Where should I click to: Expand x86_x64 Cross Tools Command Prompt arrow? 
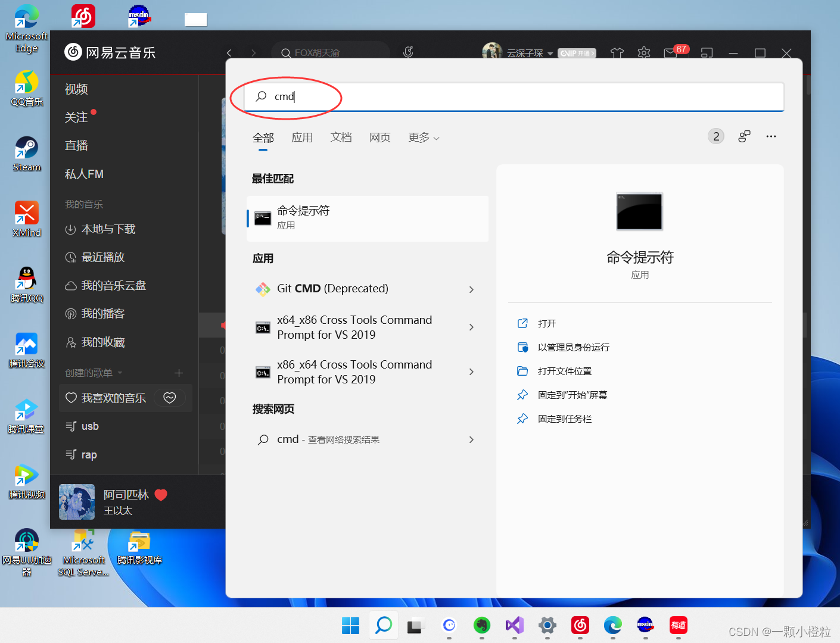(471, 372)
